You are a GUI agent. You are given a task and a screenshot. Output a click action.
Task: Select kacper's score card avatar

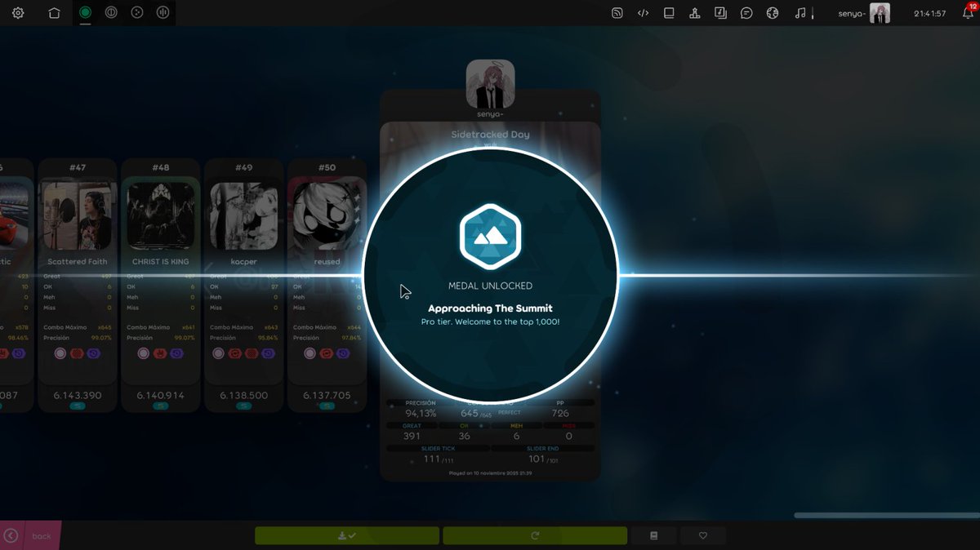coord(244,216)
